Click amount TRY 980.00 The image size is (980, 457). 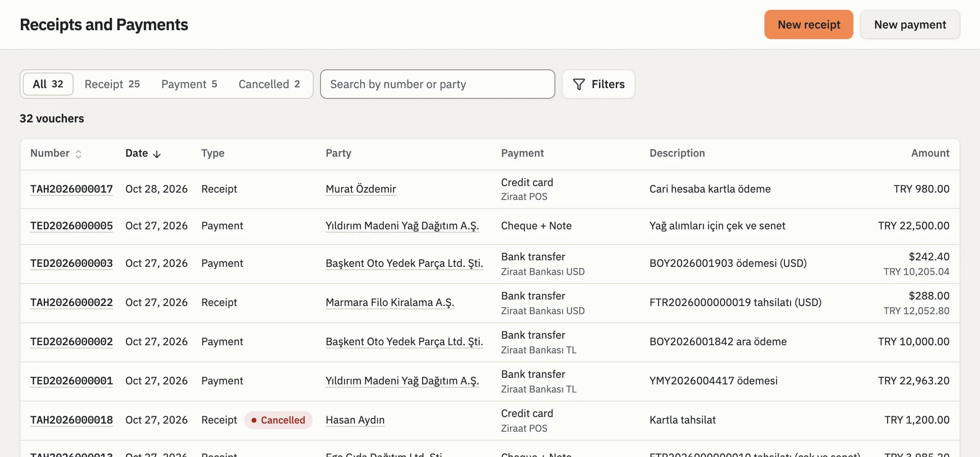coord(921,189)
